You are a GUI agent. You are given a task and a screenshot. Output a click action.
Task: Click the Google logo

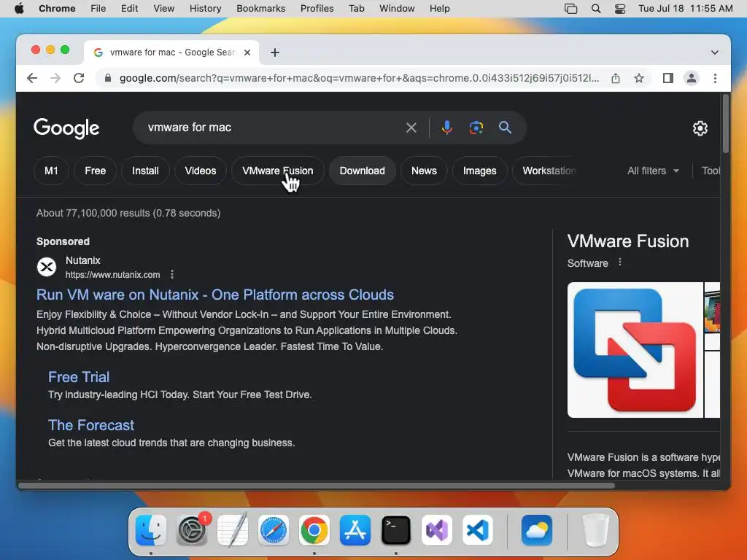click(66, 128)
